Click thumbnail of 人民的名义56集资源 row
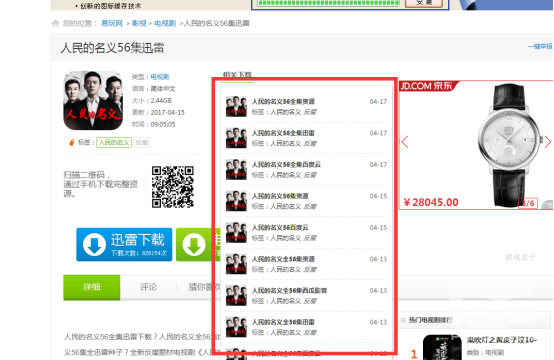The height and width of the screenshot is (360, 554). point(236,201)
